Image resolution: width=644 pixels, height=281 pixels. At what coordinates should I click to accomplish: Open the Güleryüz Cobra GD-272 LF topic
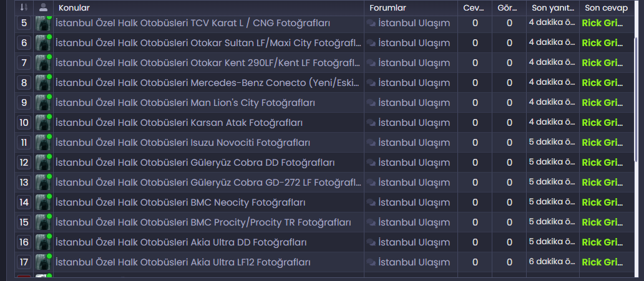[x=208, y=183]
